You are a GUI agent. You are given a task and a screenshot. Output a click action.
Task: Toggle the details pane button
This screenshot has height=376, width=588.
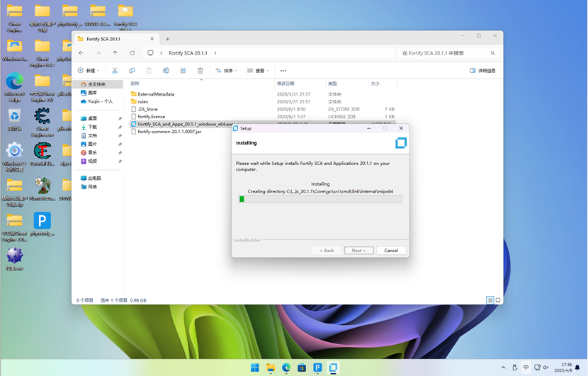482,71
